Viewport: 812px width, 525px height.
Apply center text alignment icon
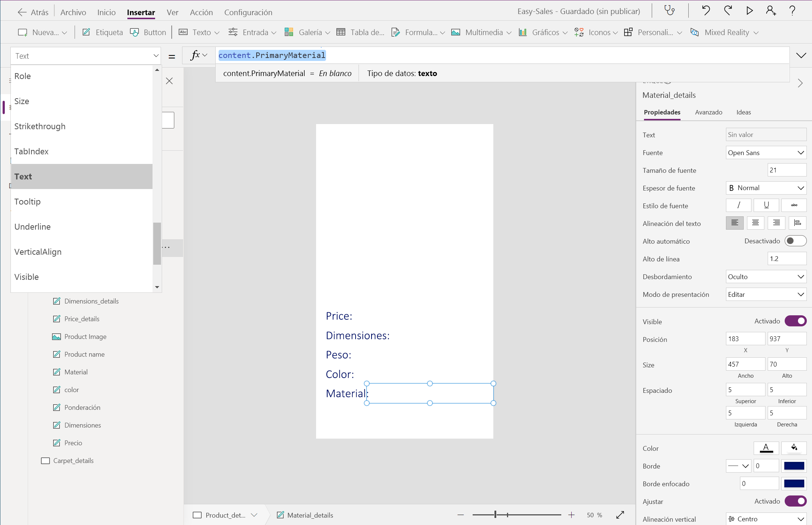pos(756,223)
